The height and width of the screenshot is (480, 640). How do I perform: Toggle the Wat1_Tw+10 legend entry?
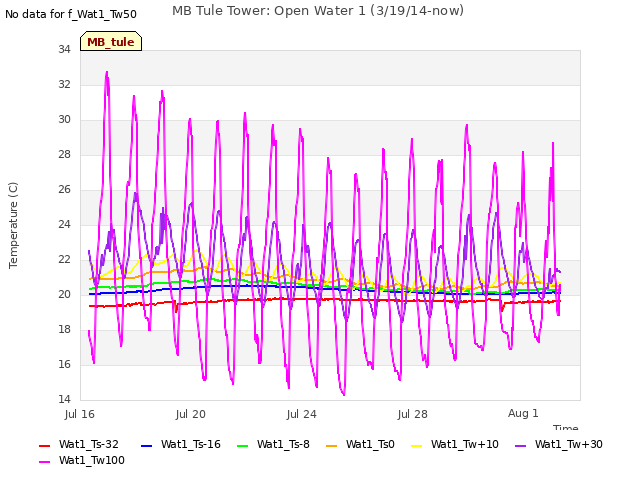pos(454,444)
